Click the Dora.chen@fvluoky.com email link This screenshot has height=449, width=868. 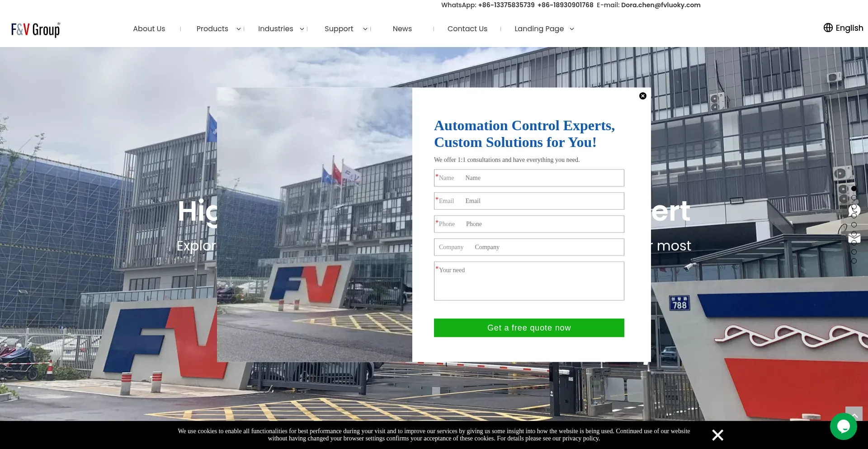point(660,5)
